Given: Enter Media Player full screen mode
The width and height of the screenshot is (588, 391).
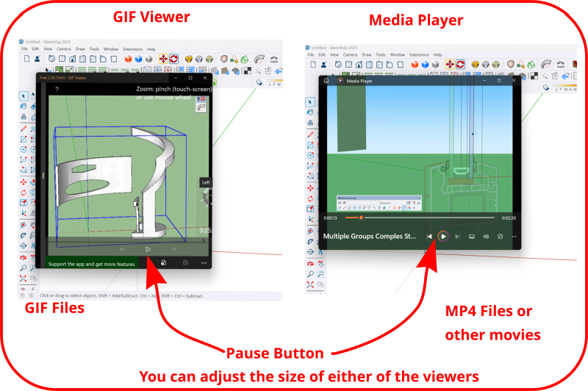Looking at the screenshot, I should tap(500, 237).
